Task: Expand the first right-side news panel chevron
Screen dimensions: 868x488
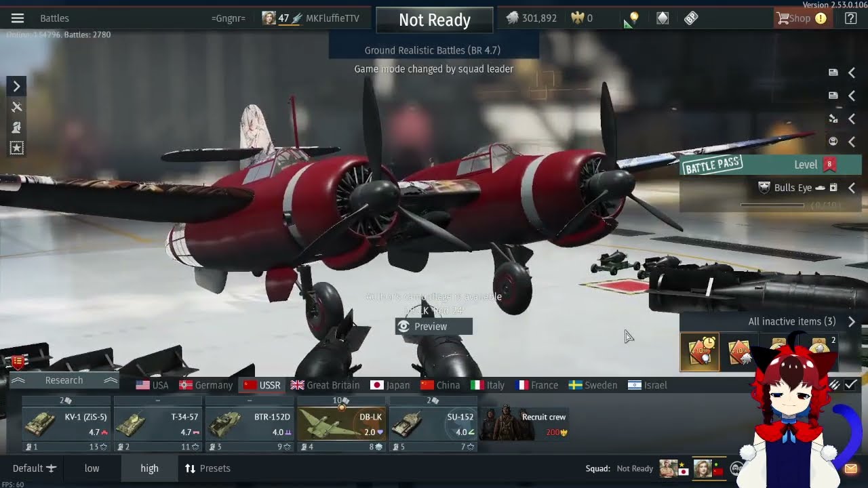Action: (x=852, y=73)
